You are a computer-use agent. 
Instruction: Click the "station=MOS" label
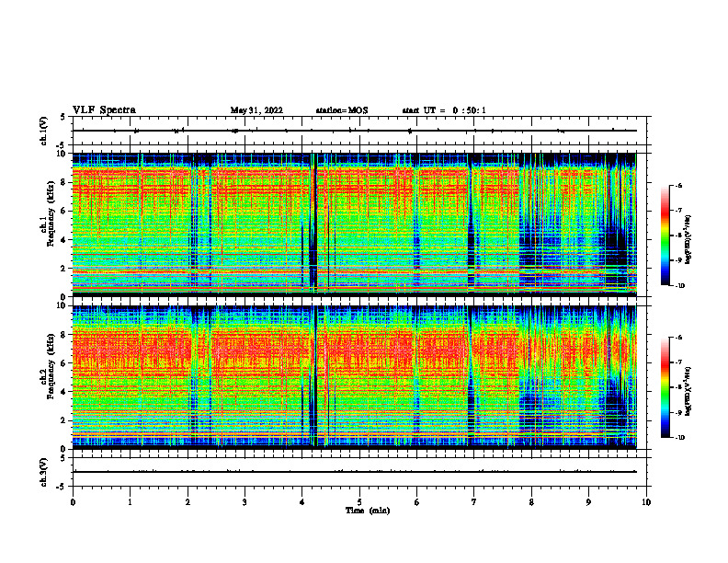point(342,110)
